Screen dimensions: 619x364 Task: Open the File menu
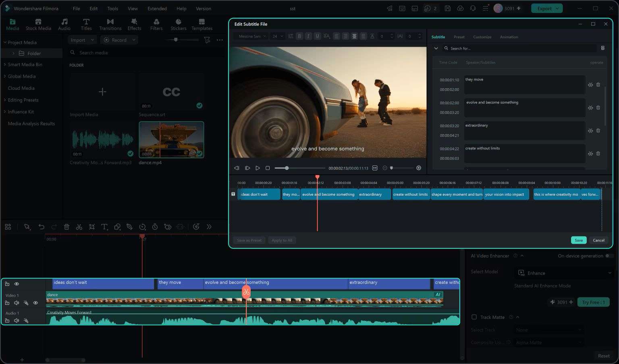[x=76, y=8]
